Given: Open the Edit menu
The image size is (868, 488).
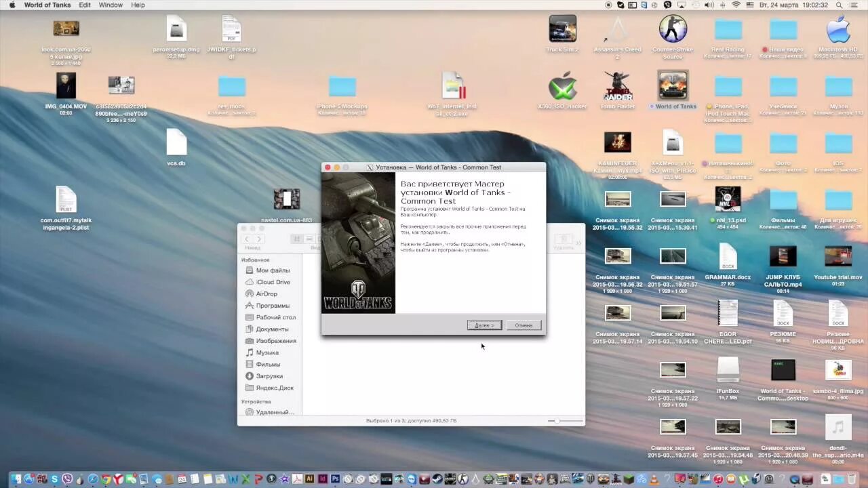Looking at the screenshot, I should (85, 5).
